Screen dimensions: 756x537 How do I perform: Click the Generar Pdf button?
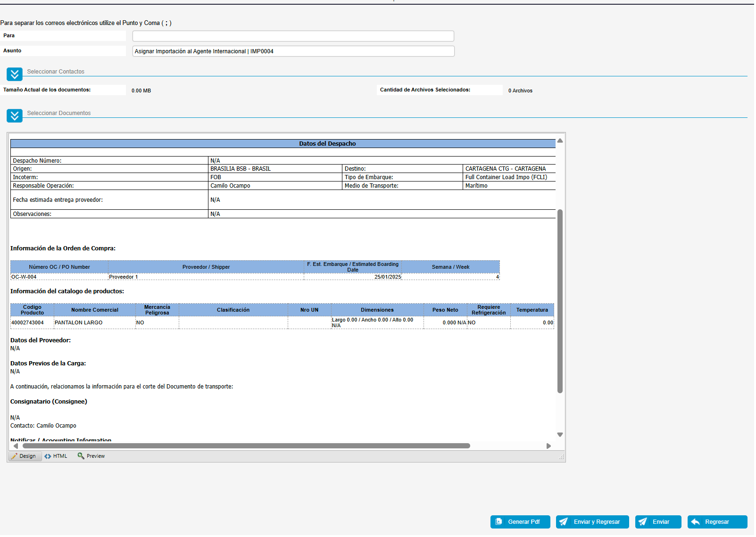click(520, 522)
